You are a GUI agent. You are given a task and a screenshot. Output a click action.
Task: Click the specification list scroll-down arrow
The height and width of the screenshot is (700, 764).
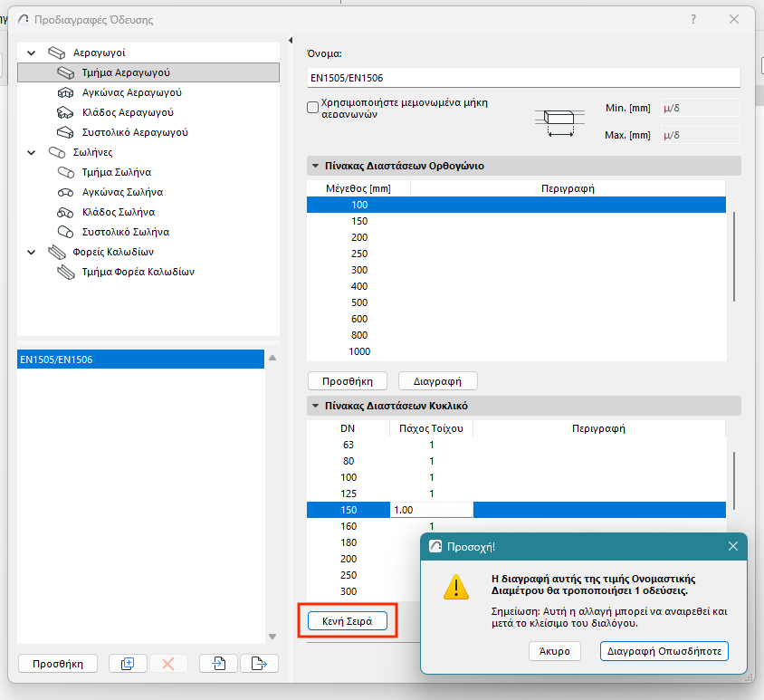click(272, 637)
